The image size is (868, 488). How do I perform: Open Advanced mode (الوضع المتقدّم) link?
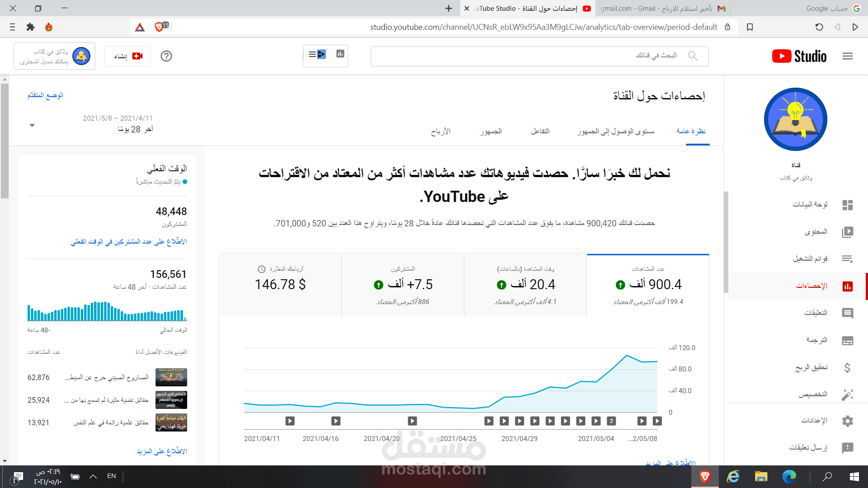(x=45, y=95)
